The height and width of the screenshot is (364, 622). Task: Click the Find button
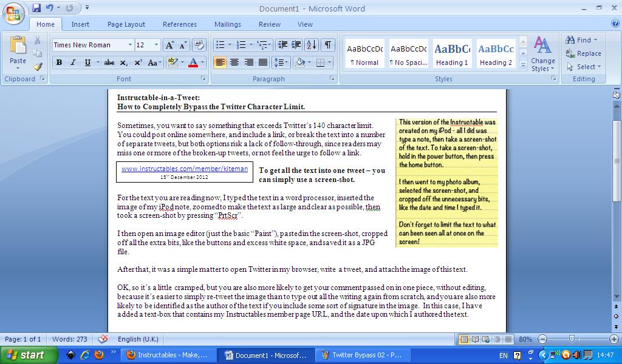coord(581,40)
